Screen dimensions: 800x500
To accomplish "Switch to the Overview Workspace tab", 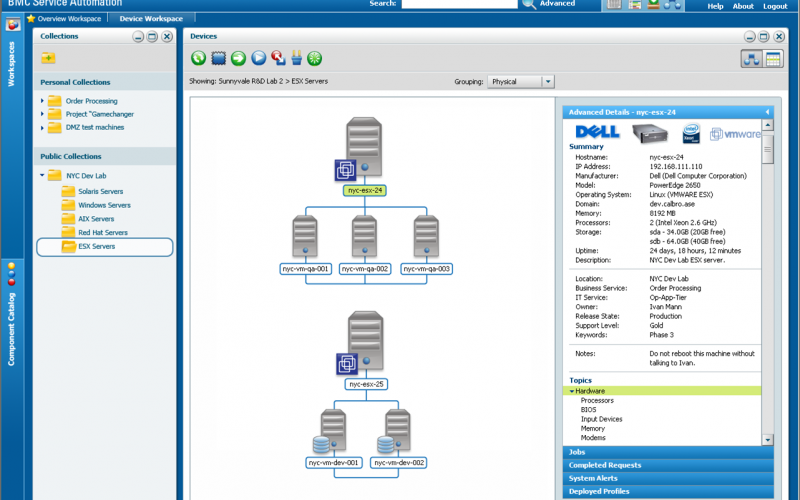I will pyautogui.click(x=65, y=18).
